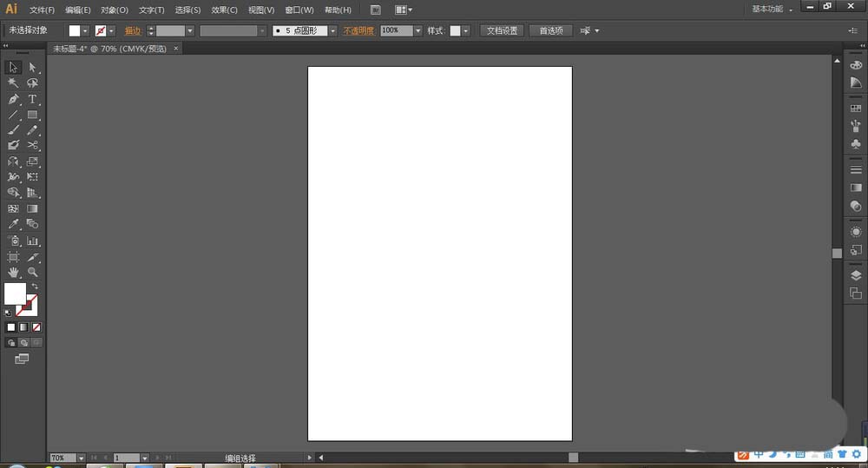
Task: Click the 首选项 button
Action: pyautogui.click(x=550, y=30)
